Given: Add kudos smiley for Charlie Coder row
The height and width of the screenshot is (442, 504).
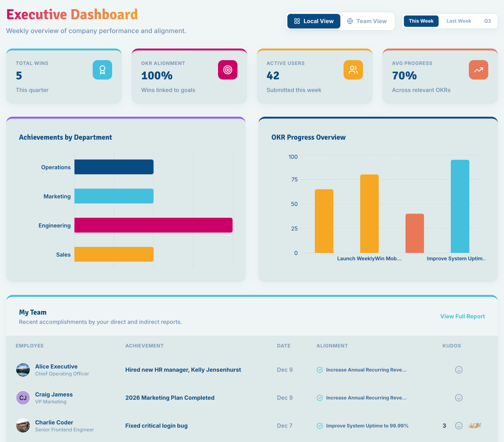Looking at the screenshot, I should [459, 426].
